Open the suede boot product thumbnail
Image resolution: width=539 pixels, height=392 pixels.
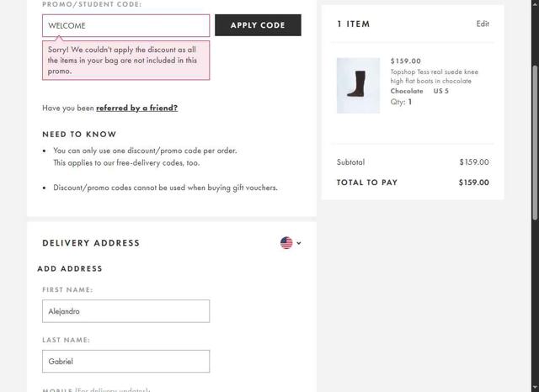pyautogui.click(x=358, y=85)
